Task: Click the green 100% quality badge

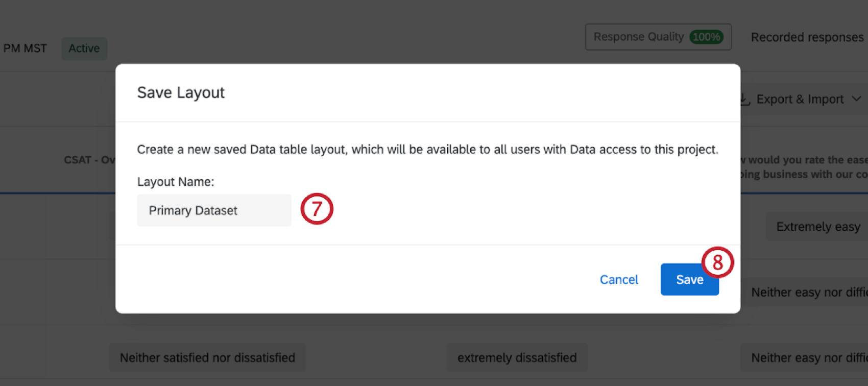Action: [x=706, y=37]
